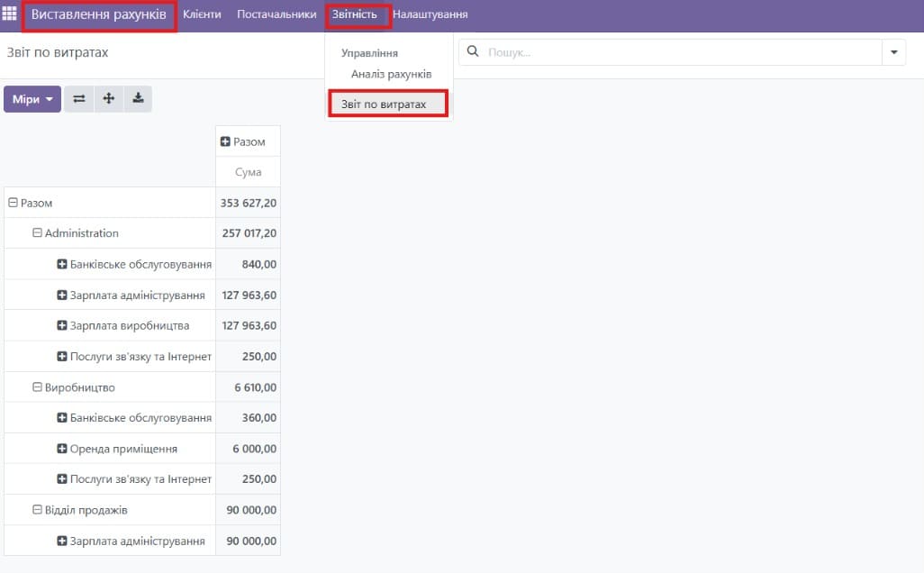
Task: Open the search options dropdown arrow
Action: click(894, 52)
